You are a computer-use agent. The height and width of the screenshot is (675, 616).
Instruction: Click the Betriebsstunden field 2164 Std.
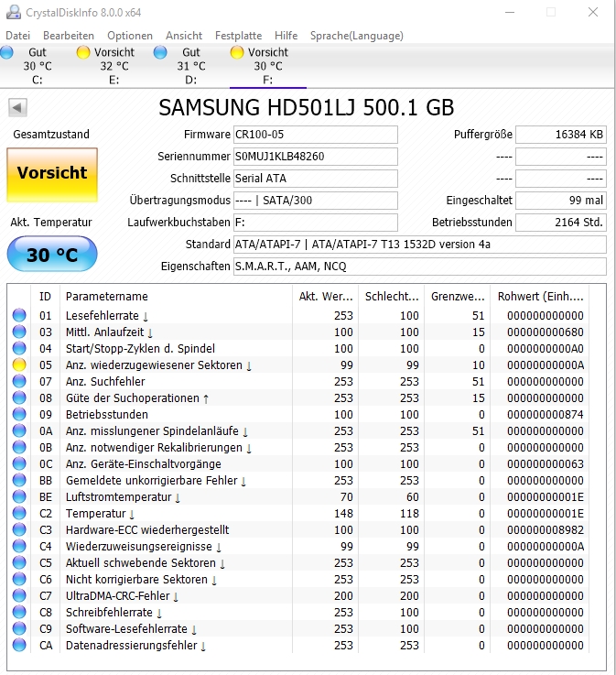pos(561,223)
